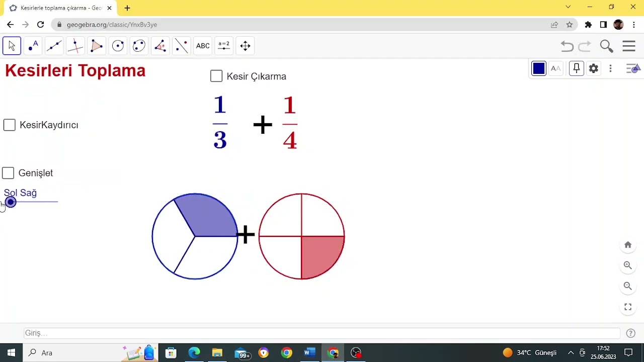Select the a=2 Slider tool

click(x=224, y=46)
